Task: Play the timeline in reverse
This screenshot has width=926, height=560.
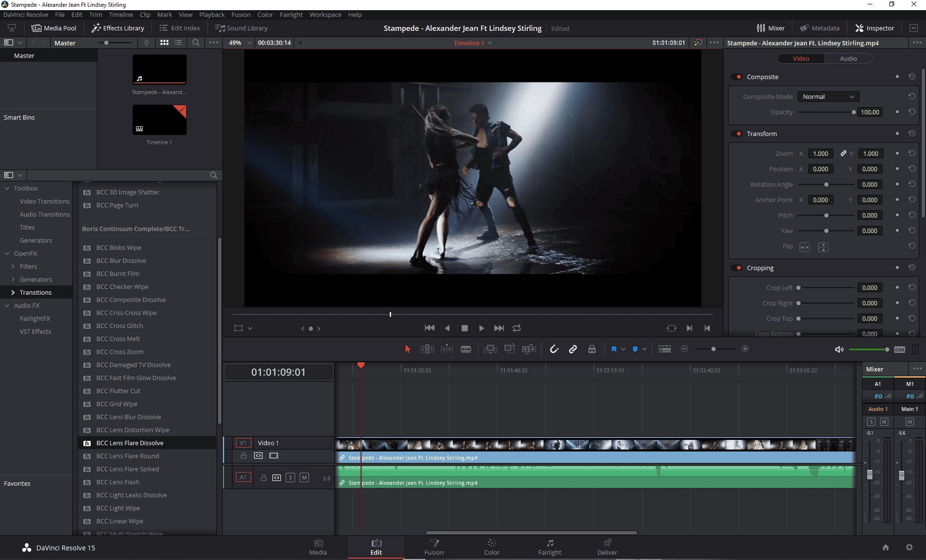Action: (x=447, y=328)
